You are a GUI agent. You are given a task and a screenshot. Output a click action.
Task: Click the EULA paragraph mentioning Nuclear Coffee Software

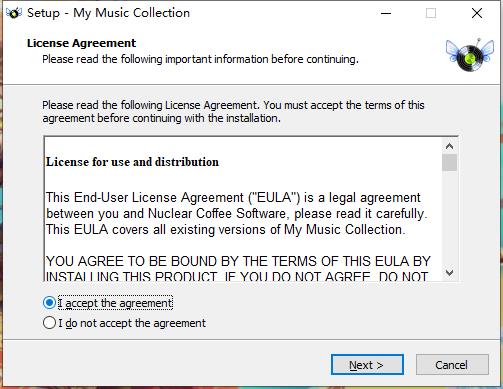pos(236,214)
